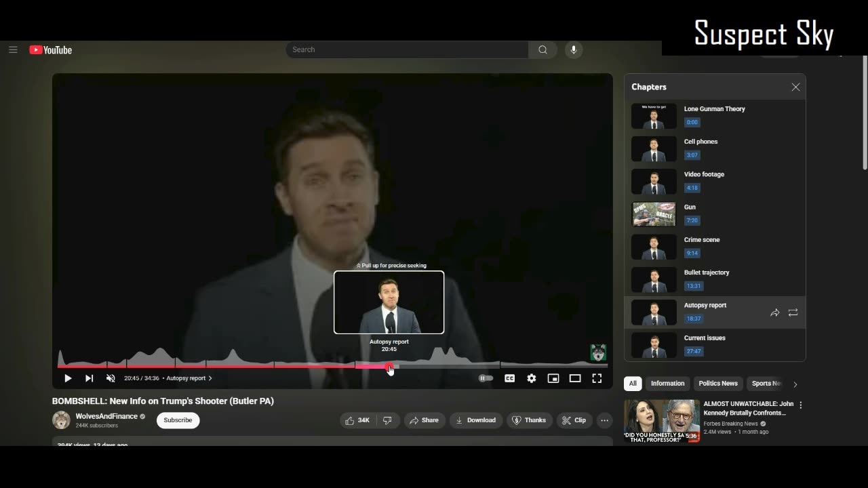Click the seek preview thumbnail
This screenshot has width=868, height=488.
(x=389, y=302)
